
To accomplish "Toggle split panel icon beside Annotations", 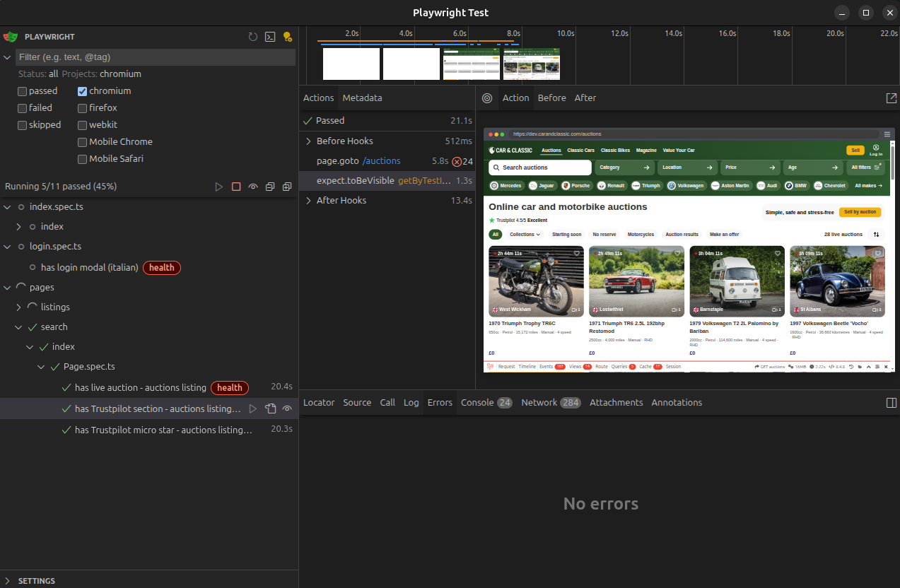I will 891,403.
